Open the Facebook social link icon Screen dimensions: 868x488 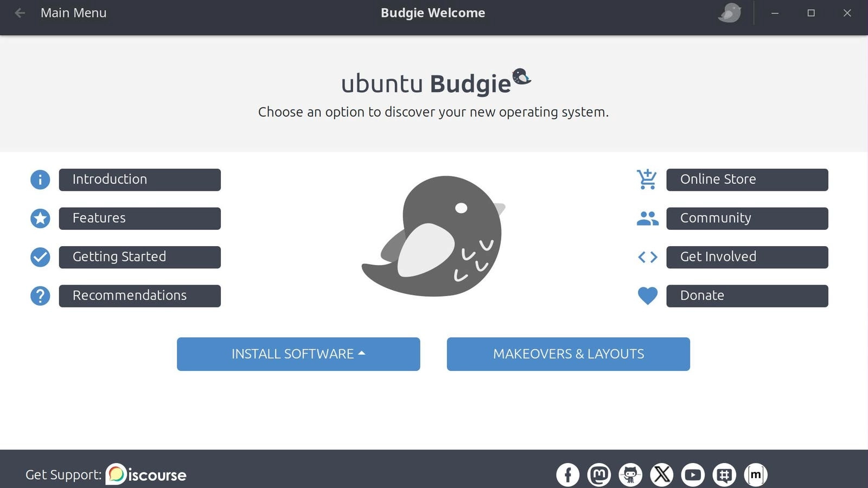pos(567,475)
